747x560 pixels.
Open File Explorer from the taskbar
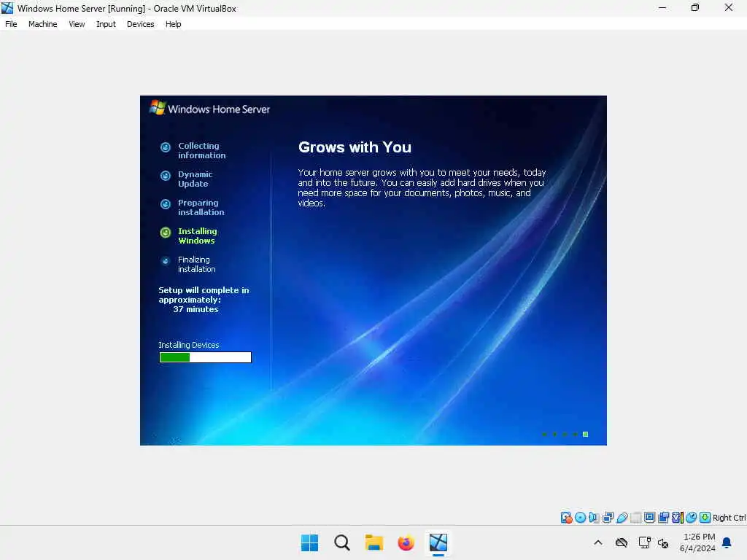(x=374, y=542)
